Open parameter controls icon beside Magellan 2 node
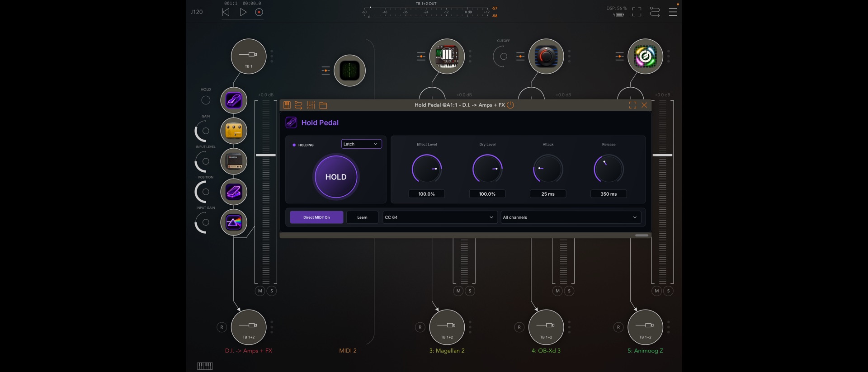Screen dimensions: 868x372 421,57
